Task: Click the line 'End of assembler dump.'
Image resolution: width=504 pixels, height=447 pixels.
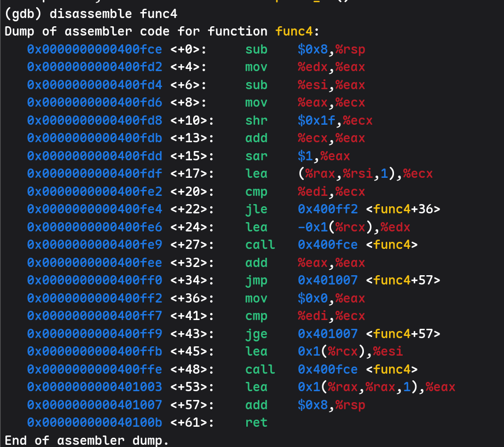Action: tap(87, 440)
